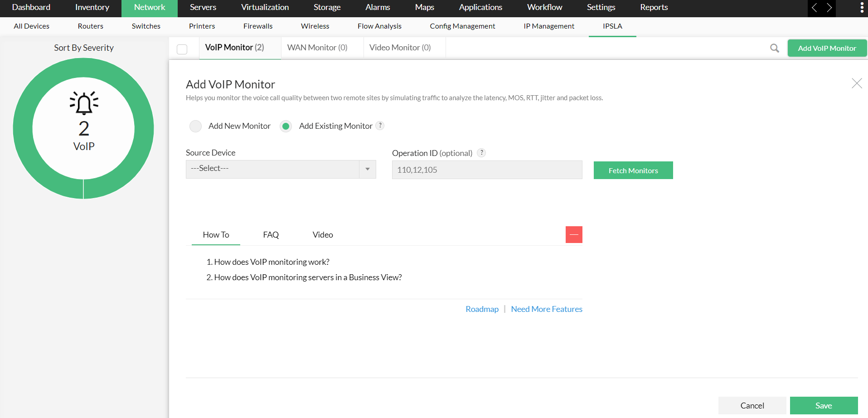Select the Add New Monitor radio button
This screenshot has height=418, width=868.
195,126
